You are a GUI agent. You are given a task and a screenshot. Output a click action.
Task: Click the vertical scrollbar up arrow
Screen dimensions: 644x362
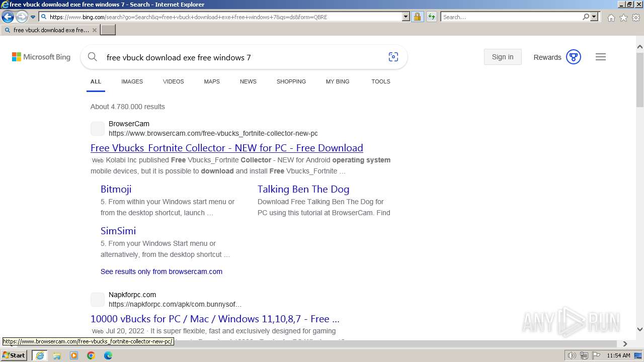point(640,47)
